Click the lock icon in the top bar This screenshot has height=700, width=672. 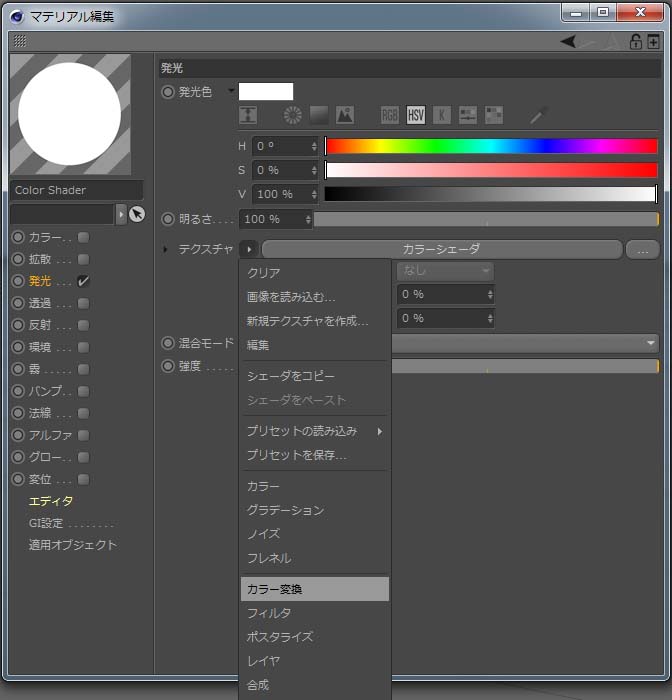pyautogui.click(x=634, y=41)
